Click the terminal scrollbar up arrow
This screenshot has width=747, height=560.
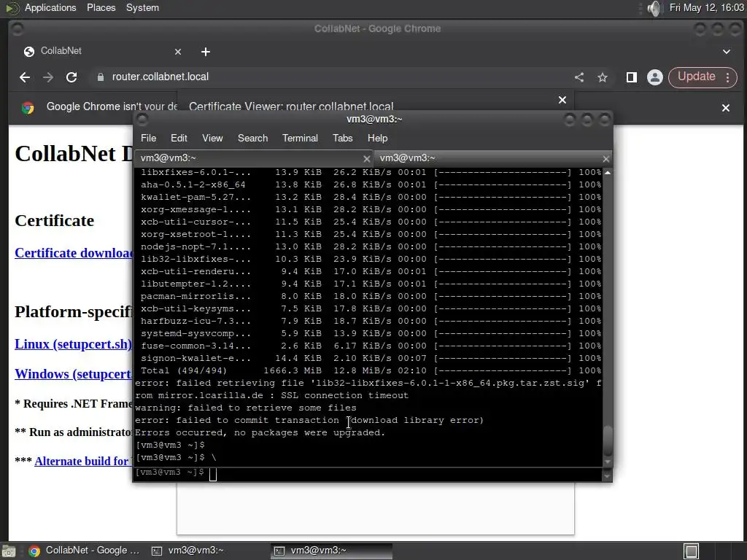pyautogui.click(x=608, y=173)
